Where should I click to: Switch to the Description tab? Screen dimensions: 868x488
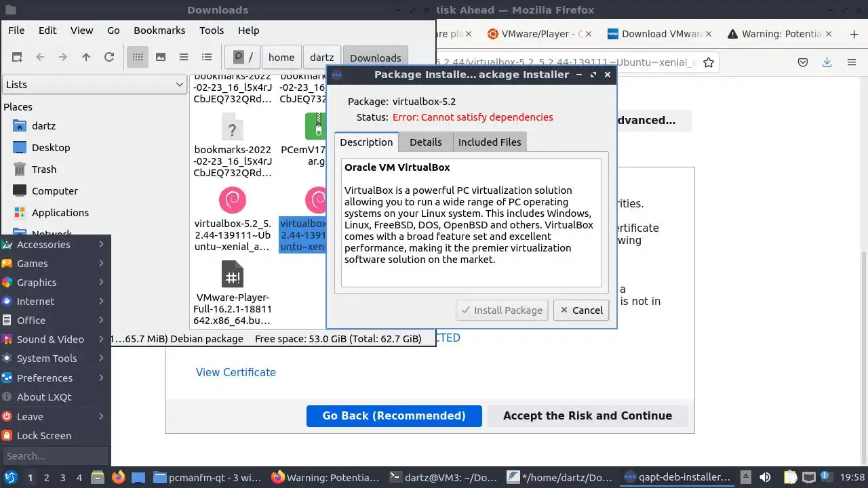pos(366,142)
